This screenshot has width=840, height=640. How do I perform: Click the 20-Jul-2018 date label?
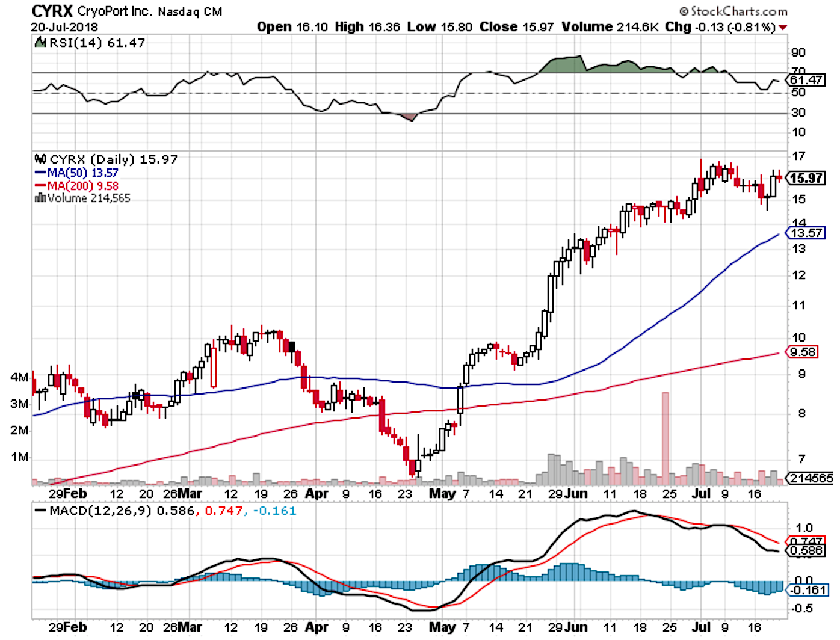(x=64, y=27)
